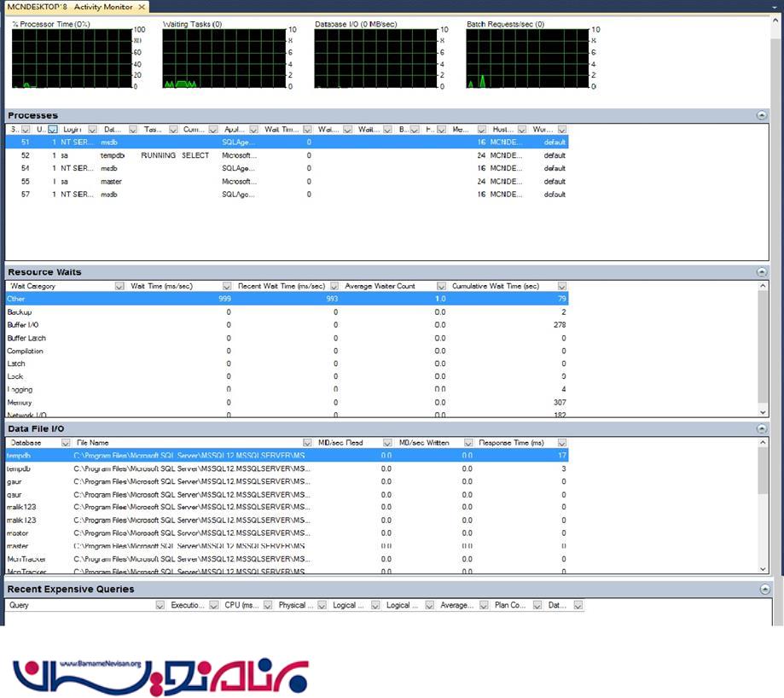Click the Batch Requests/sec graph
The width and height of the screenshot is (784, 698).
[527, 58]
